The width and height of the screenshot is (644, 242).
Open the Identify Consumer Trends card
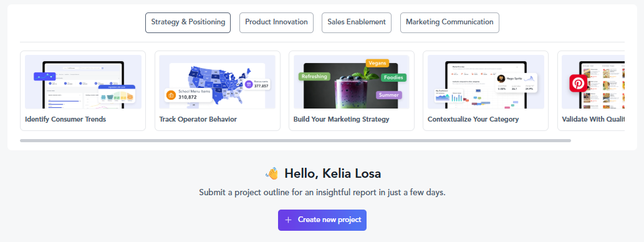click(x=83, y=91)
